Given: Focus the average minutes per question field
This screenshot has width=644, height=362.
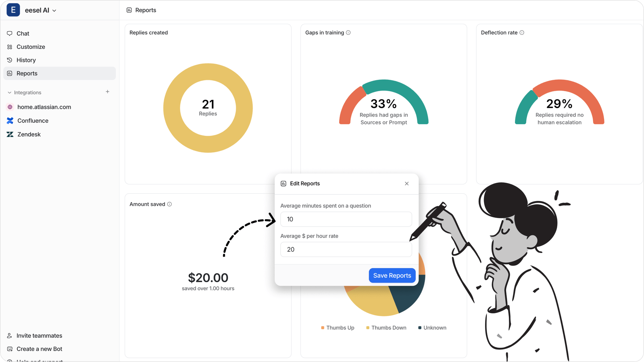Looking at the screenshot, I should 346,219.
